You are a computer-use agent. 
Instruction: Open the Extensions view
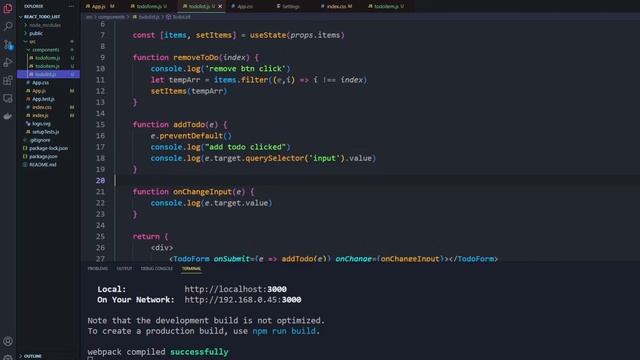tap(8, 80)
